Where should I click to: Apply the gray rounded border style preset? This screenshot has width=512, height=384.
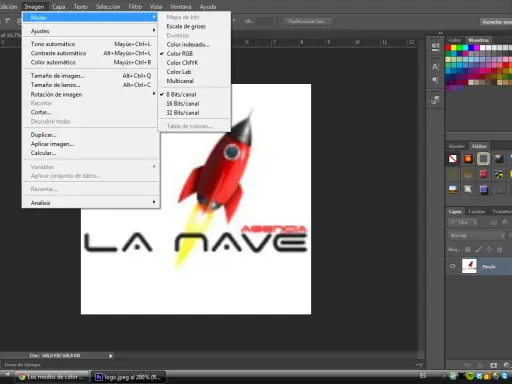pyautogui.click(x=483, y=159)
